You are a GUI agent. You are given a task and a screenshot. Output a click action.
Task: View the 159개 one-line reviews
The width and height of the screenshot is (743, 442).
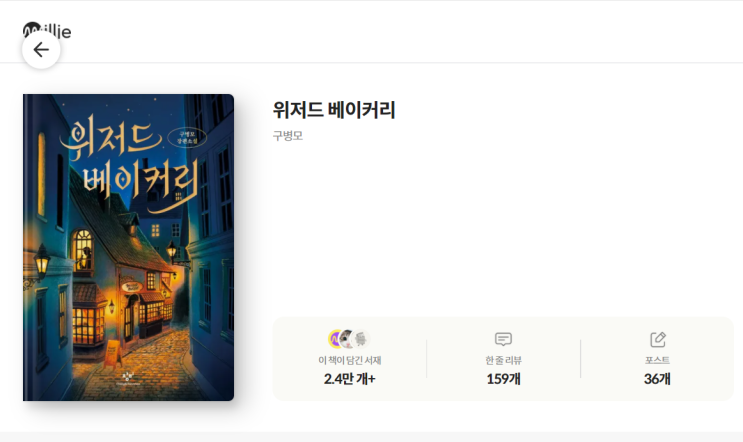pyautogui.click(x=503, y=379)
